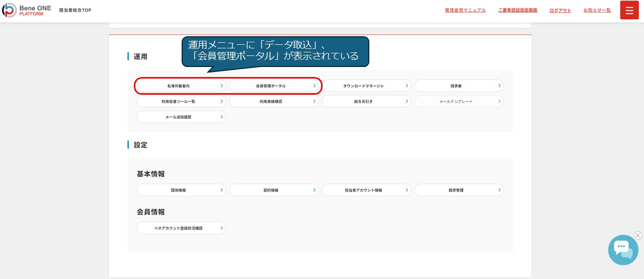The image size is (644, 279).
Task: Open the red hamburger menu
Action: coord(629,10)
